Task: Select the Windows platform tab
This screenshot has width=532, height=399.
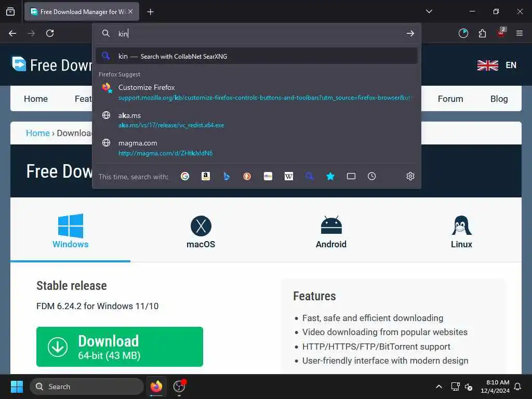Action: coord(70,231)
